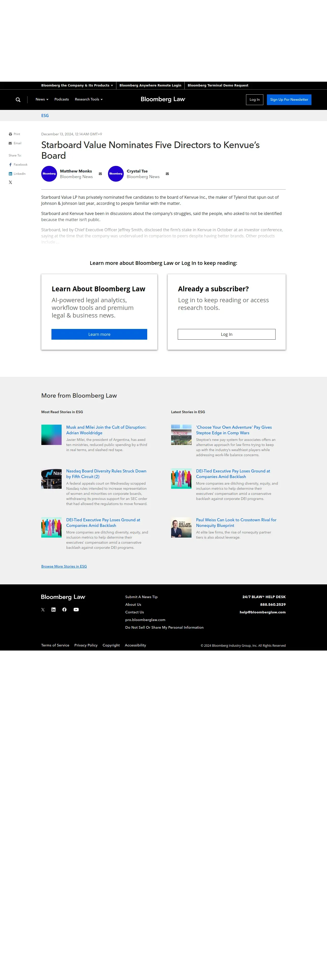Open Browse More Stories in ESG link
Viewport: 327px width, 980px height.
coord(64,567)
